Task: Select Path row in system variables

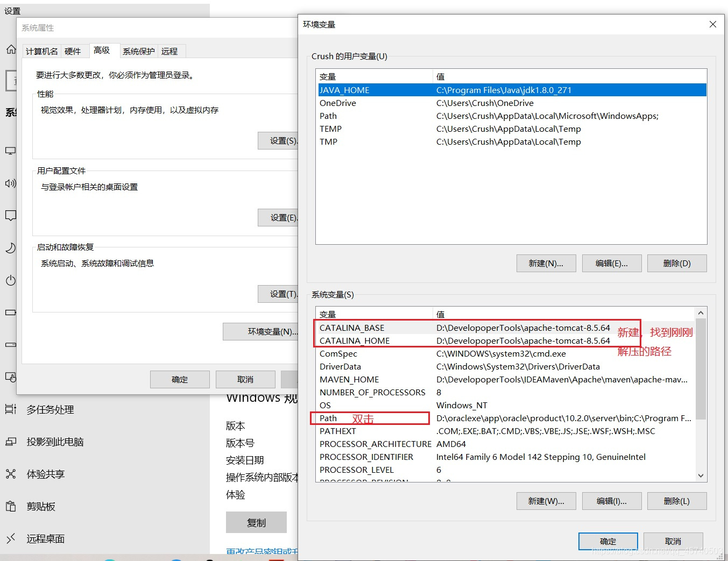Action: pyautogui.click(x=506, y=418)
